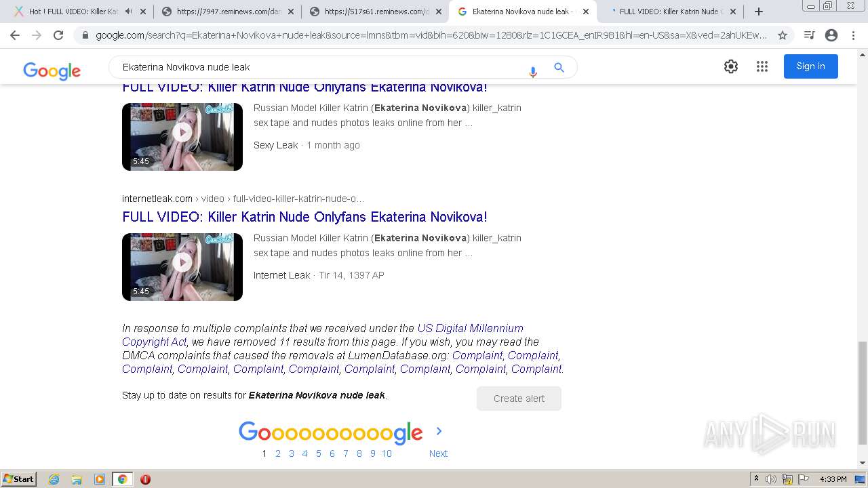This screenshot has width=868, height=488.
Task: Show hidden system tray icons
Action: click(x=756, y=479)
